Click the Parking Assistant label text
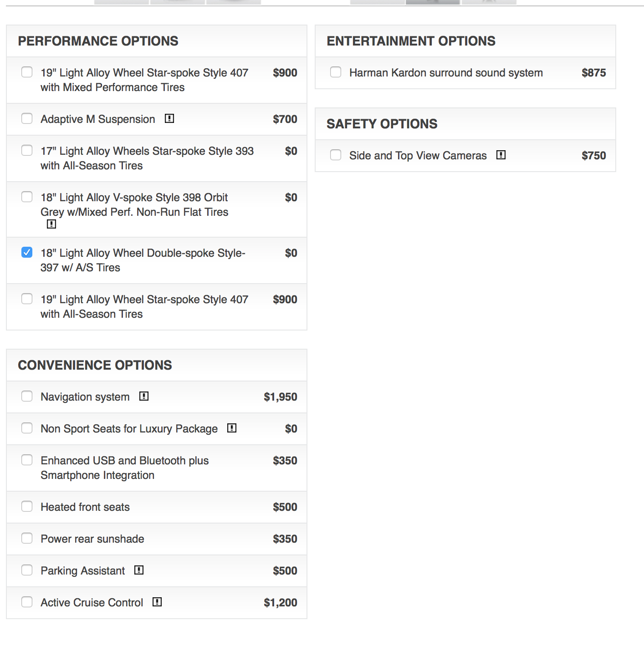Image resolution: width=644 pixels, height=651 pixels. (x=82, y=571)
